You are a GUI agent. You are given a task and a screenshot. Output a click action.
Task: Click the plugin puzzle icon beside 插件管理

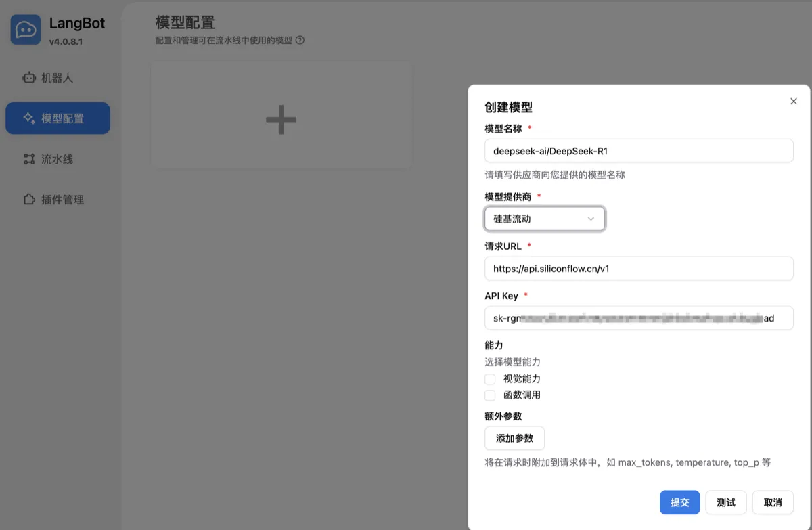[28, 200]
